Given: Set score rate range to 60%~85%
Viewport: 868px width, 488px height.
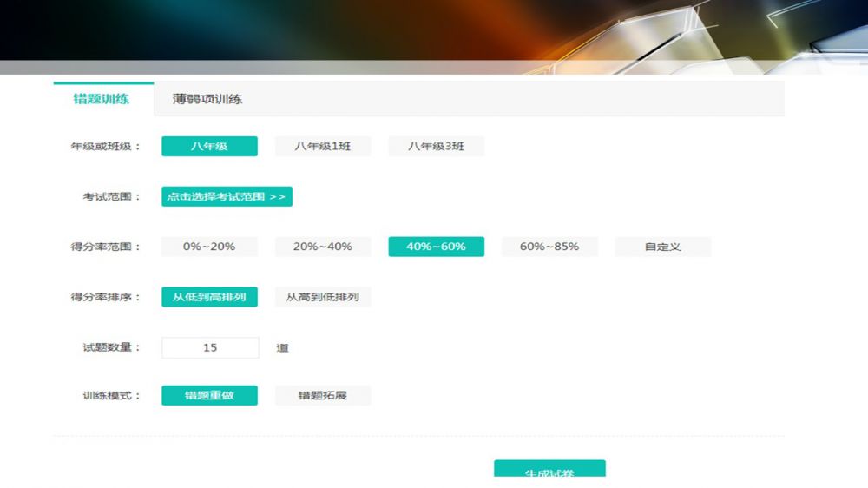Looking at the screenshot, I should click(549, 247).
